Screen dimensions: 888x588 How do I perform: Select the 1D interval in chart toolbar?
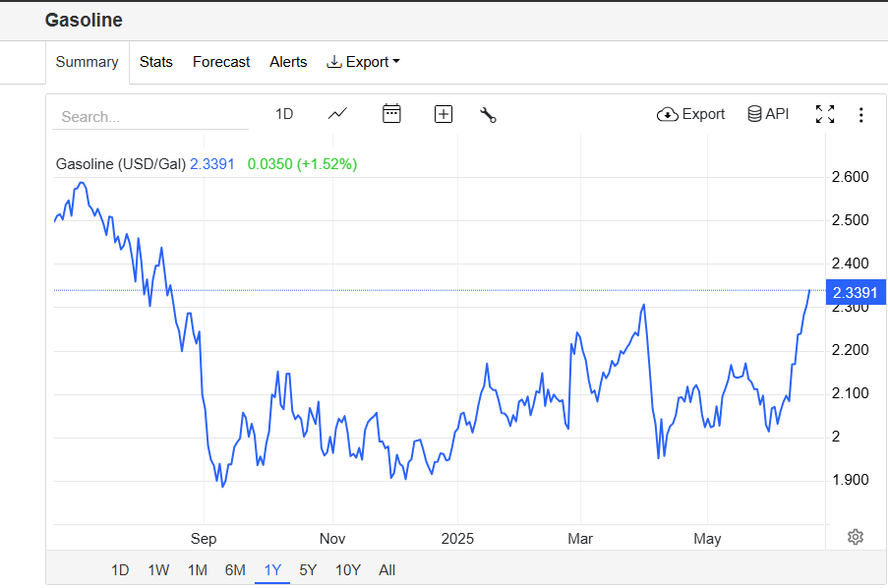pos(284,114)
